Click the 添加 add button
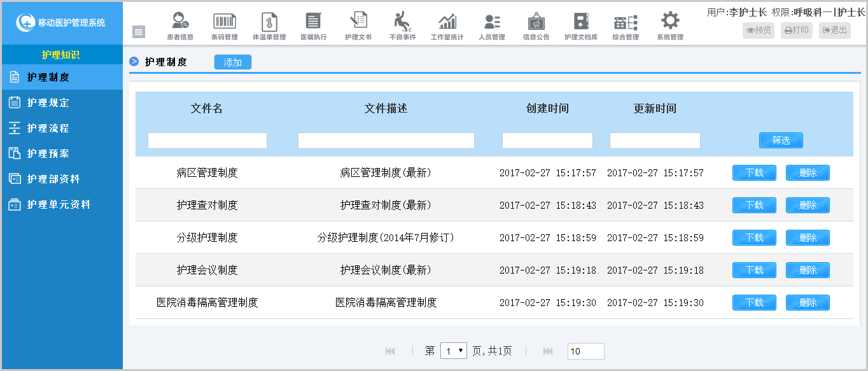 point(233,62)
